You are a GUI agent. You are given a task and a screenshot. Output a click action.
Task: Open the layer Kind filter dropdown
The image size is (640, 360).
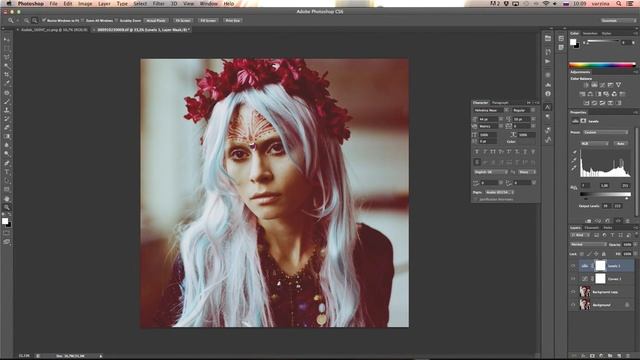(580, 235)
